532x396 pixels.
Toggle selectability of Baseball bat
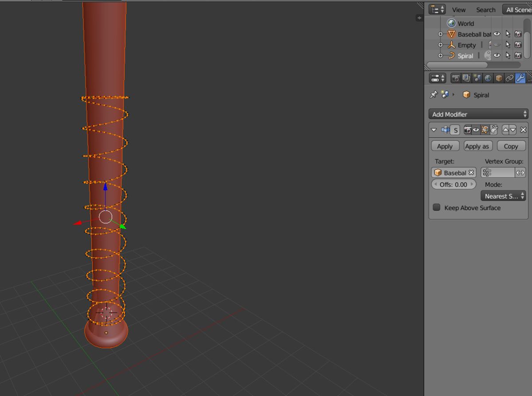coord(508,34)
